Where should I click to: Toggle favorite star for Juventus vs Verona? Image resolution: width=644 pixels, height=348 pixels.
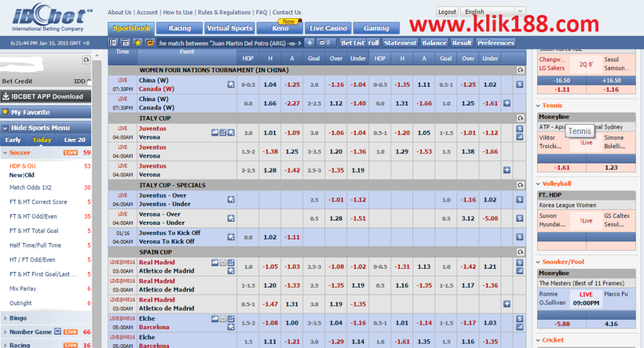(x=231, y=133)
